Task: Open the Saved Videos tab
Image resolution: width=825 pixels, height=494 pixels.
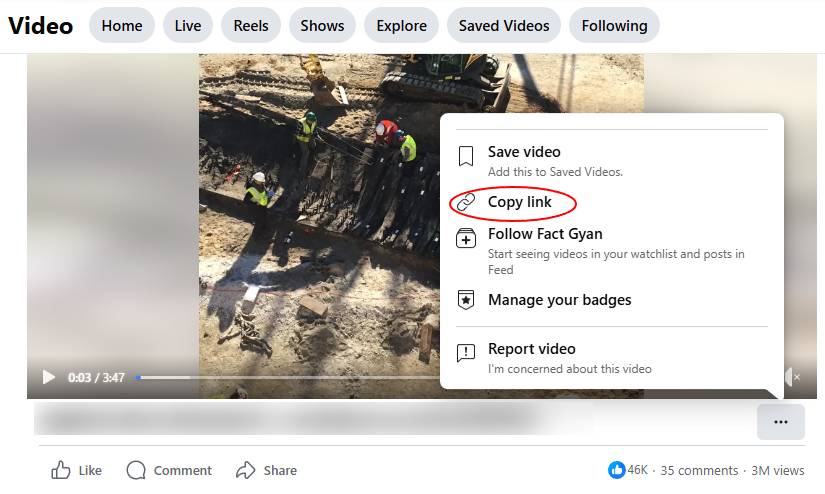Action: 504,26
